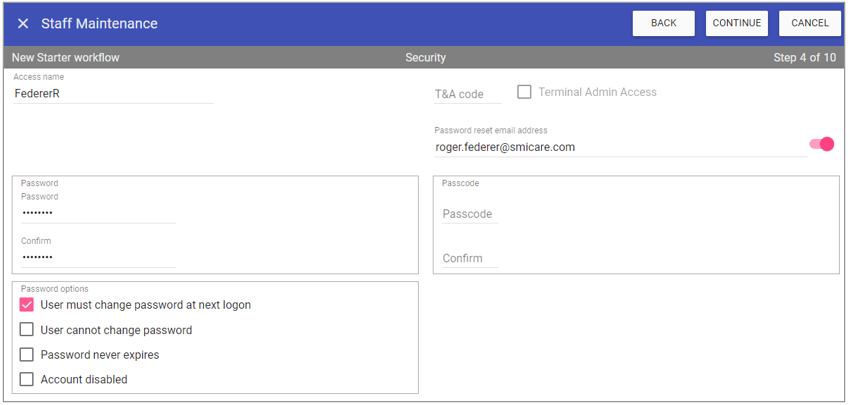This screenshot has width=850, height=405.
Task: Click the 'Password options' group label
Action: point(54,289)
